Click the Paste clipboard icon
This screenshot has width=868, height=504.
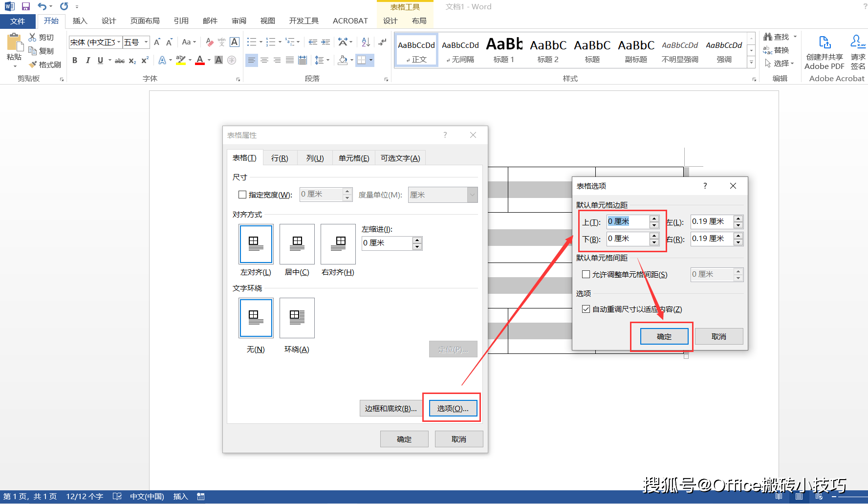[x=14, y=43]
